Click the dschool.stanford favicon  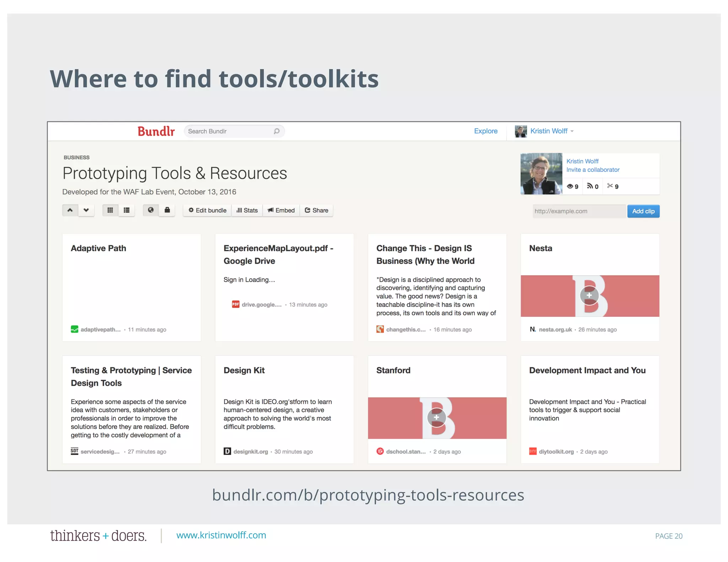coord(380,452)
